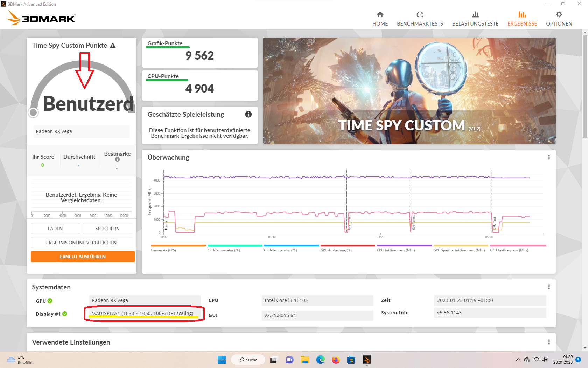The image size is (588, 368).
Task: Open 3DMark from the taskbar
Action: click(367, 360)
